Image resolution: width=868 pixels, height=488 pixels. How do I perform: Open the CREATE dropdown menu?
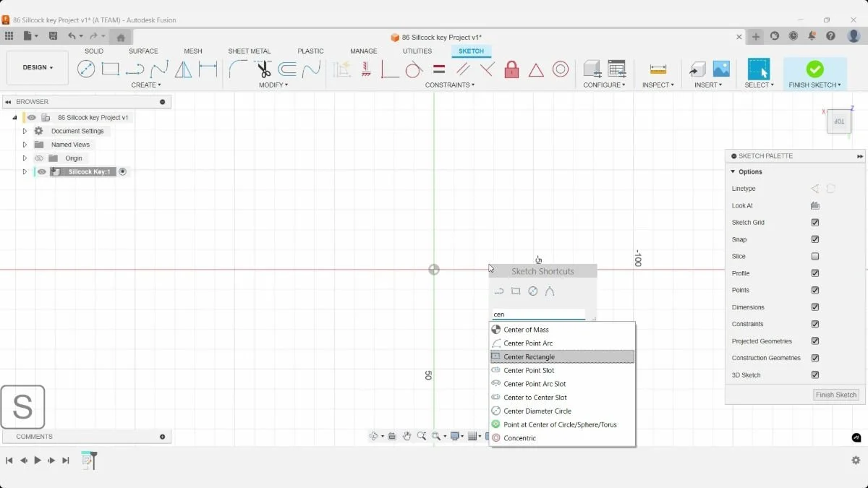click(147, 85)
